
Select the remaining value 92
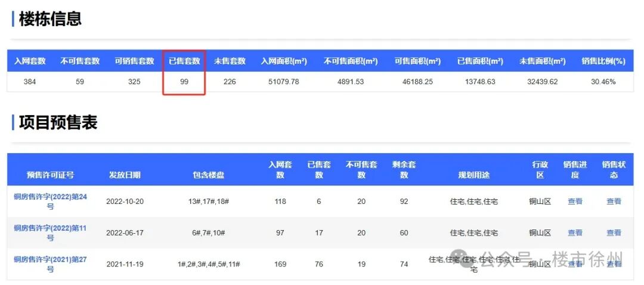click(404, 202)
